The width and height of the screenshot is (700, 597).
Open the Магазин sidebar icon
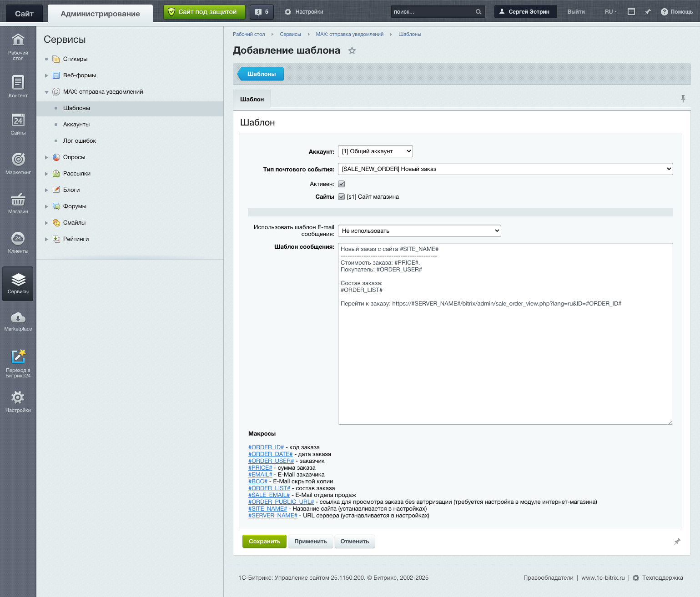(x=18, y=201)
